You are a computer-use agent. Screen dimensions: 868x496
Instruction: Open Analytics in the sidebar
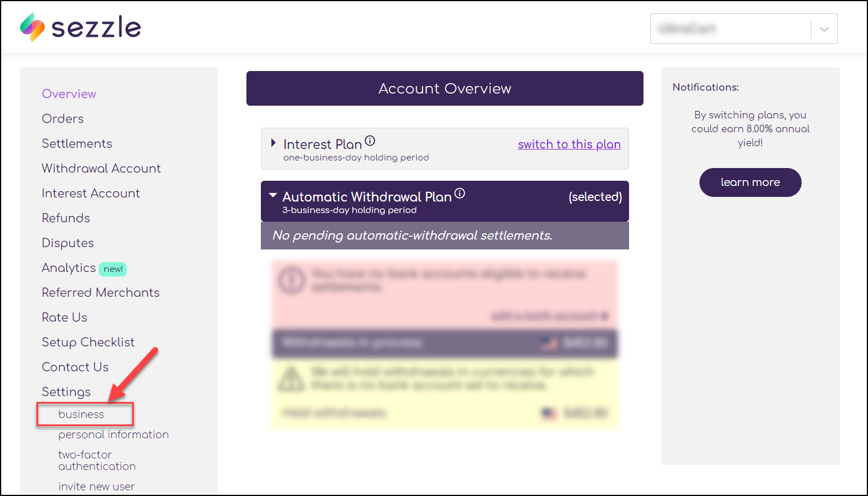point(69,268)
